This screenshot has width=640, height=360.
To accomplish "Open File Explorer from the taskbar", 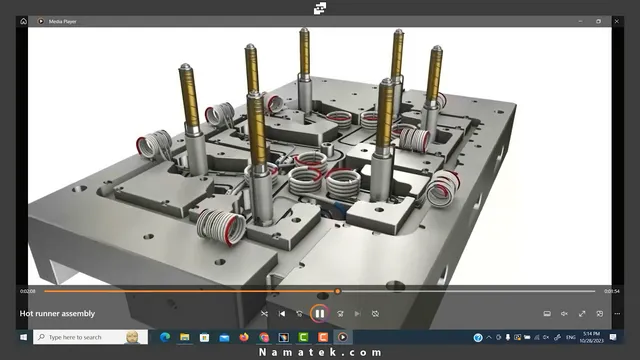I will [184, 337].
